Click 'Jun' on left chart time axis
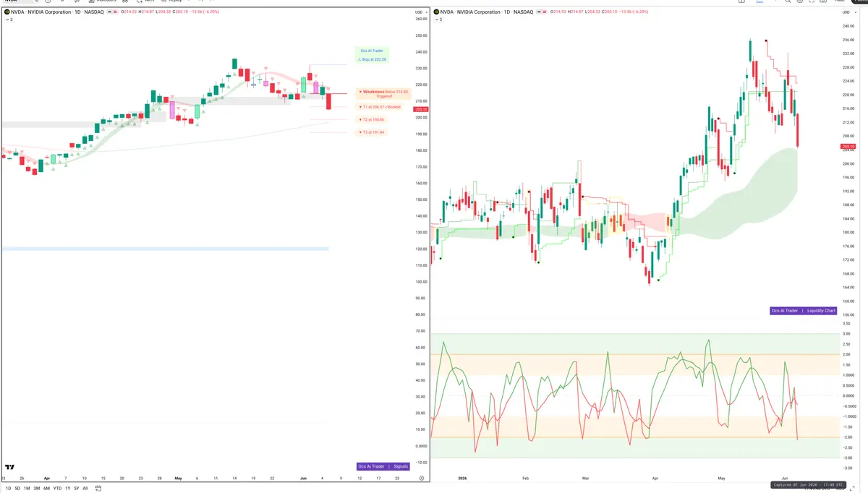Screen dimensions: 868x493 pos(303,479)
